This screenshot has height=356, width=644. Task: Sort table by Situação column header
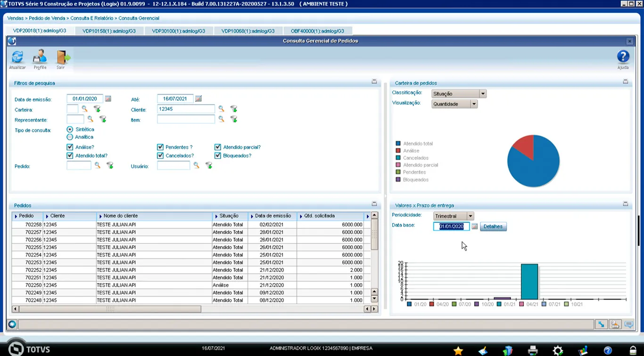click(x=229, y=216)
